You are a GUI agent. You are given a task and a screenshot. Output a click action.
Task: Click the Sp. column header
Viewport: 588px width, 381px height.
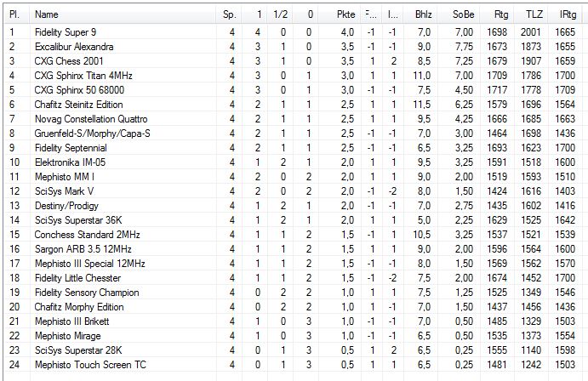[x=230, y=14]
